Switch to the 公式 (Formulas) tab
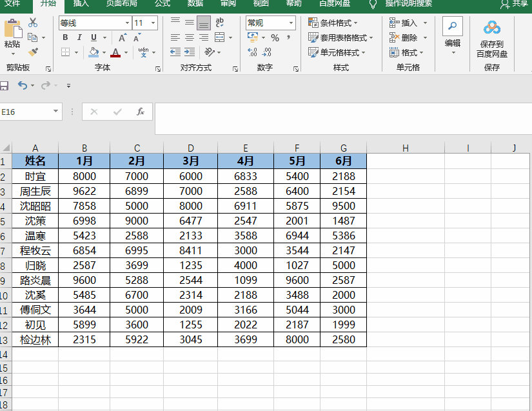 coord(163,3)
